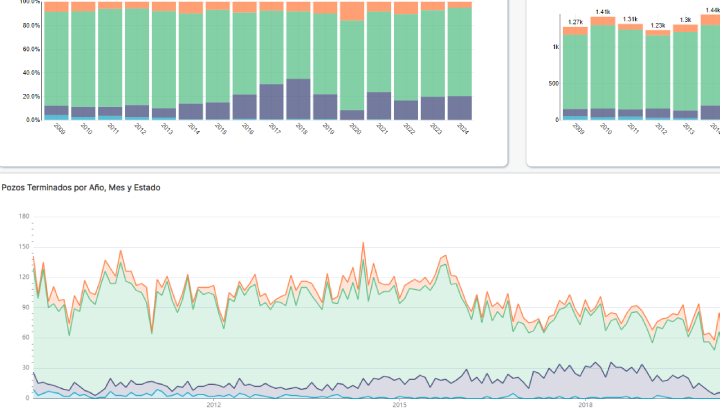720x420 pixels.
Task: Click the 180 label on the line chart axis
Action: (24, 216)
